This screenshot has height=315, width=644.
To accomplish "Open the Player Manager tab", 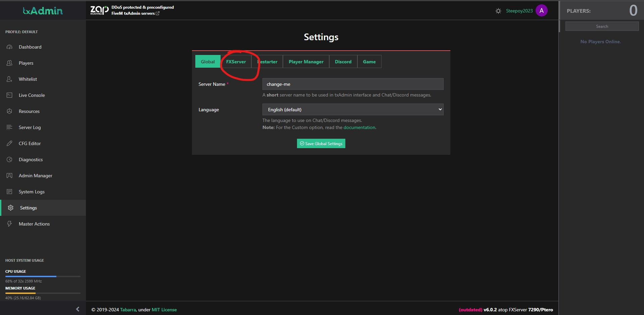I will [306, 62].
